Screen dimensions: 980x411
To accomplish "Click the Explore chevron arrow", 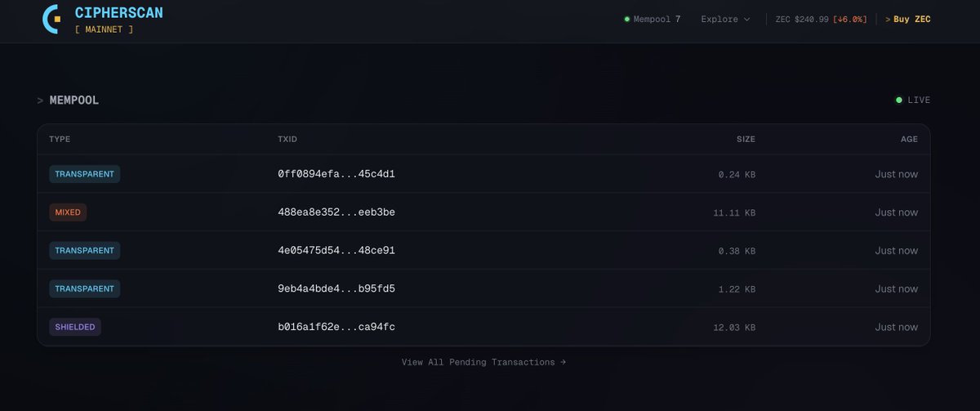I will [x=746, y=20].
